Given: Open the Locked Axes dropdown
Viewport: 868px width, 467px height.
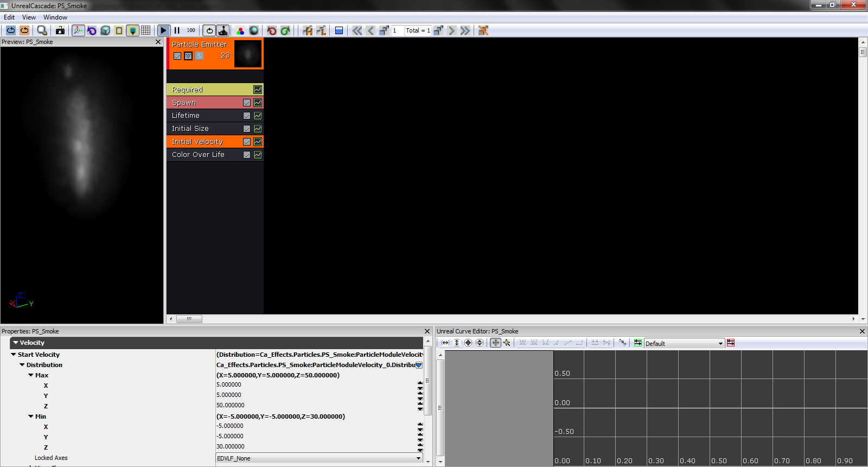Looking at the screenshot, I should 418,458.
